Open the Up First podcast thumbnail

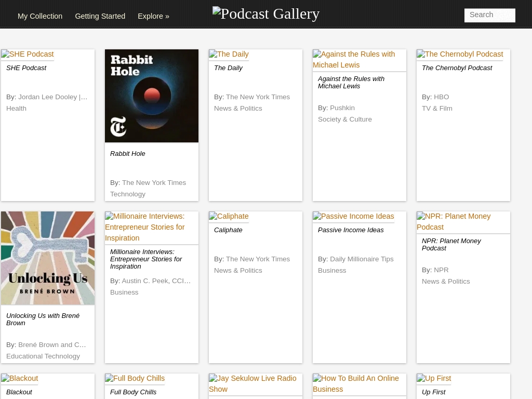(433, 378)
